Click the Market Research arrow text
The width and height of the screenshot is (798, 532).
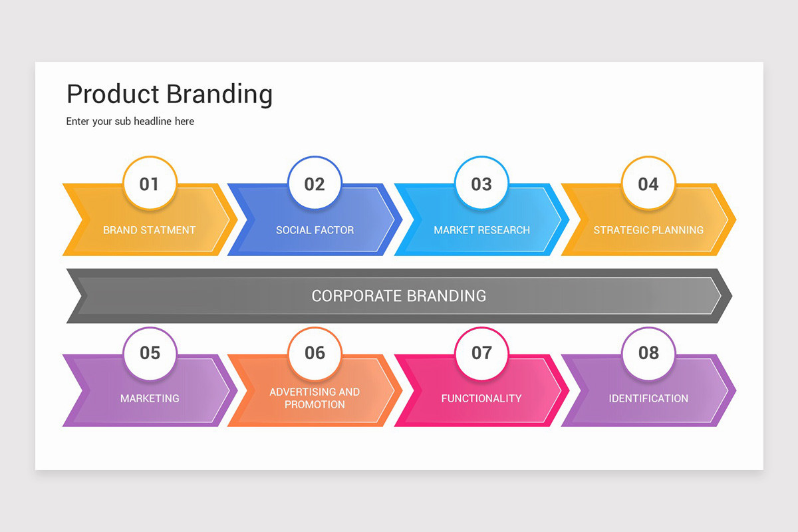click(x=481, y=230)
